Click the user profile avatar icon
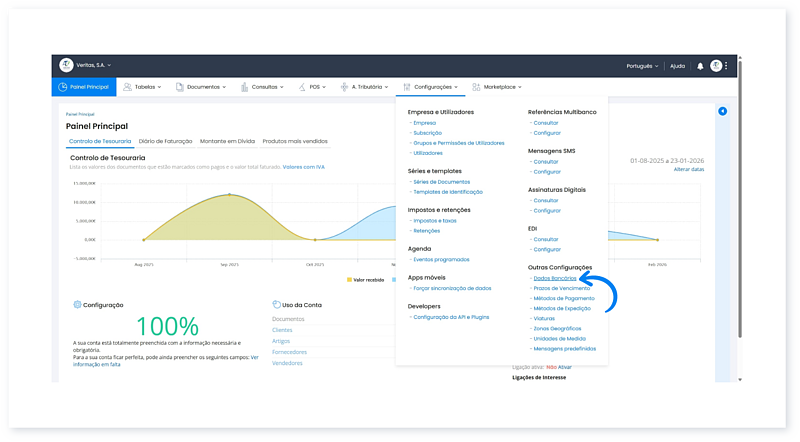800x442 pixels. click(x=716, y=66)
